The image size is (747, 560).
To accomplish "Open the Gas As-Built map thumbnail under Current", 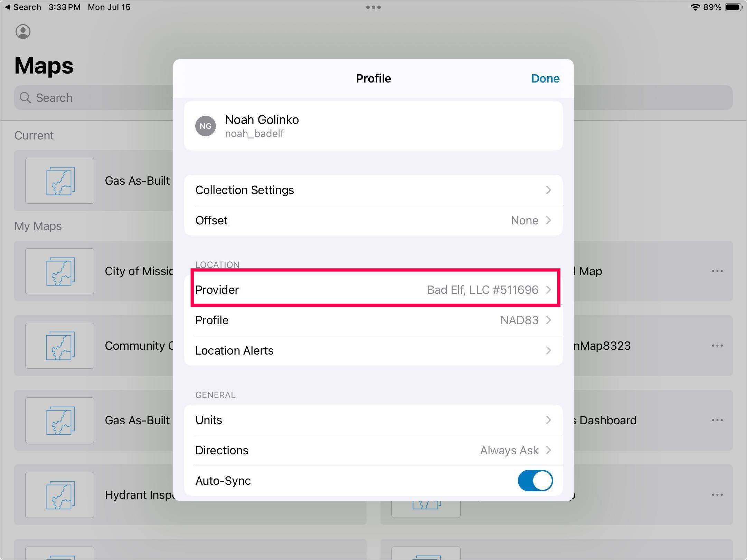I will (x=60, y=181).
